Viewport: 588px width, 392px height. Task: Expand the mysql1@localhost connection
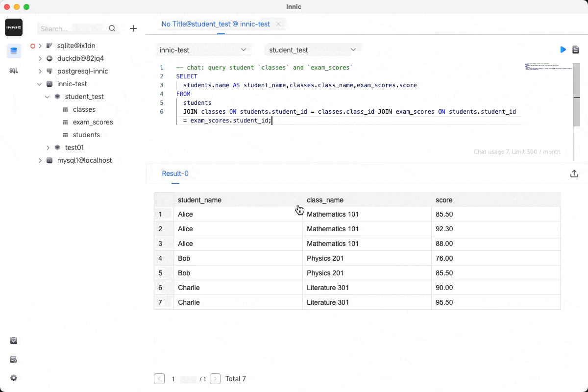click(x=40, y=160)
